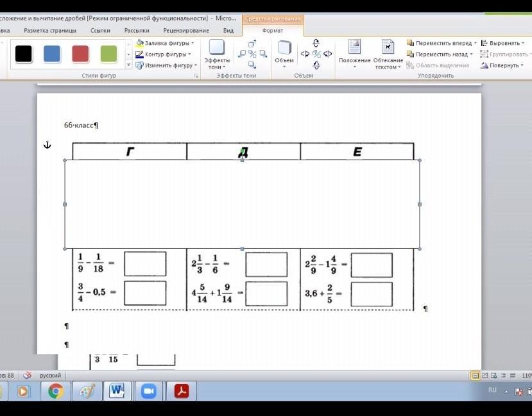
Task: Open Эффекты тени shadow effects gallery
Action: pos(217,54)
